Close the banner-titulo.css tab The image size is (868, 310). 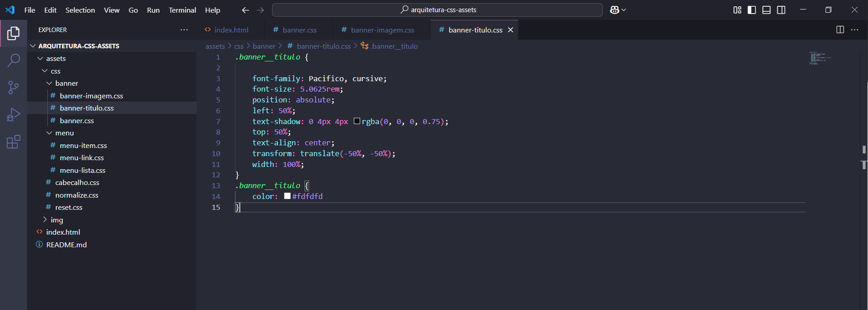[511, 30]
